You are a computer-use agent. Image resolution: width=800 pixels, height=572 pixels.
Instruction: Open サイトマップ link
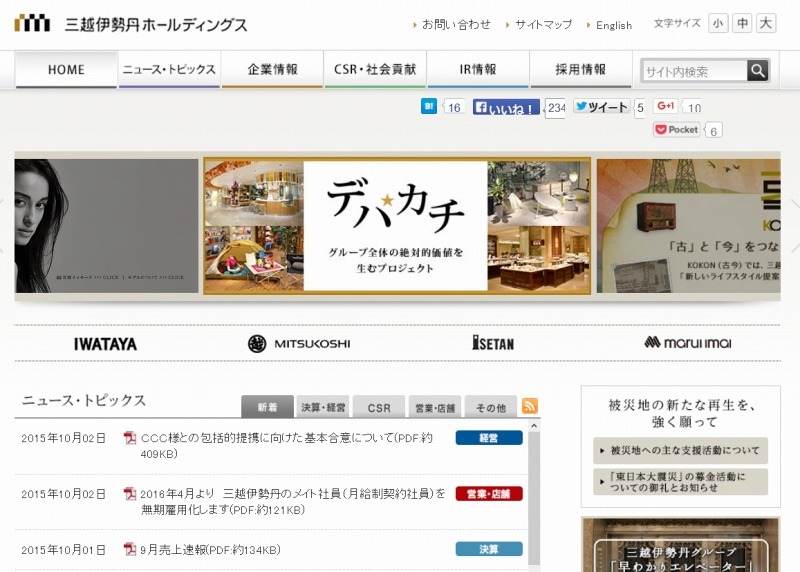point(543,24)
